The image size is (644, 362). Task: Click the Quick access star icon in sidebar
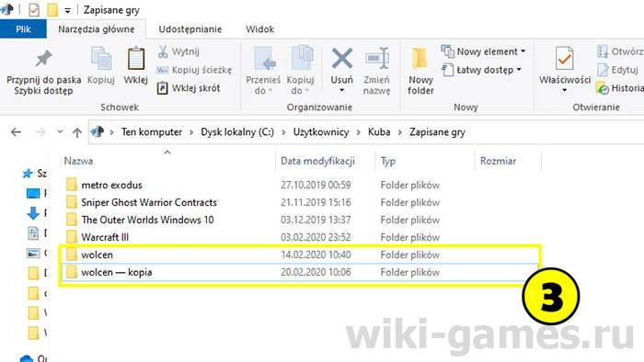pyautogui.click(x=28, y=174)
